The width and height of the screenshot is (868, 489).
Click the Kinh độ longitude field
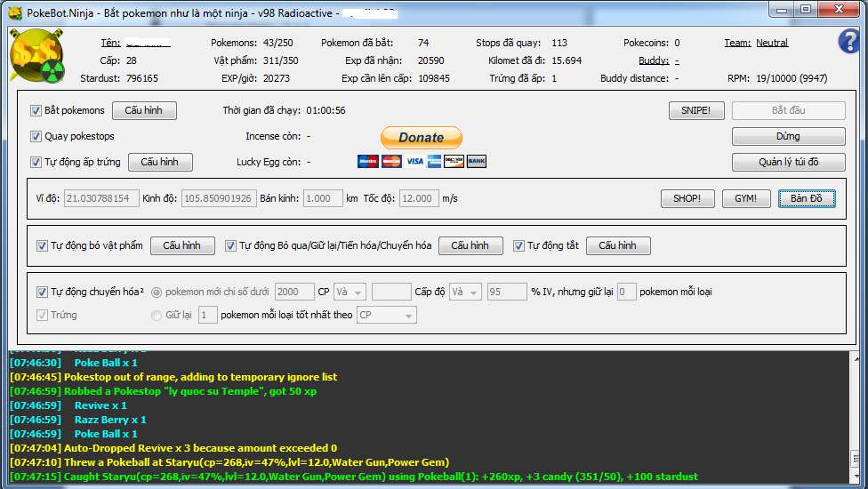[x=219, y=198]
